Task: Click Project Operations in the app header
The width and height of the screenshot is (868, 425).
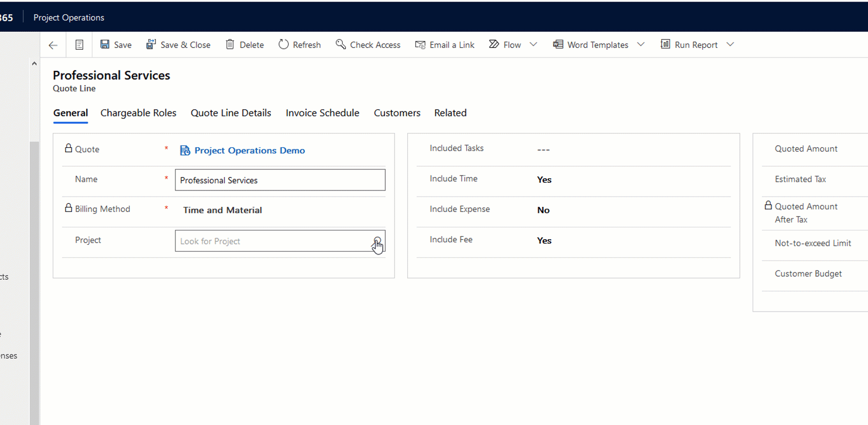Action: [x=69, y=17]
